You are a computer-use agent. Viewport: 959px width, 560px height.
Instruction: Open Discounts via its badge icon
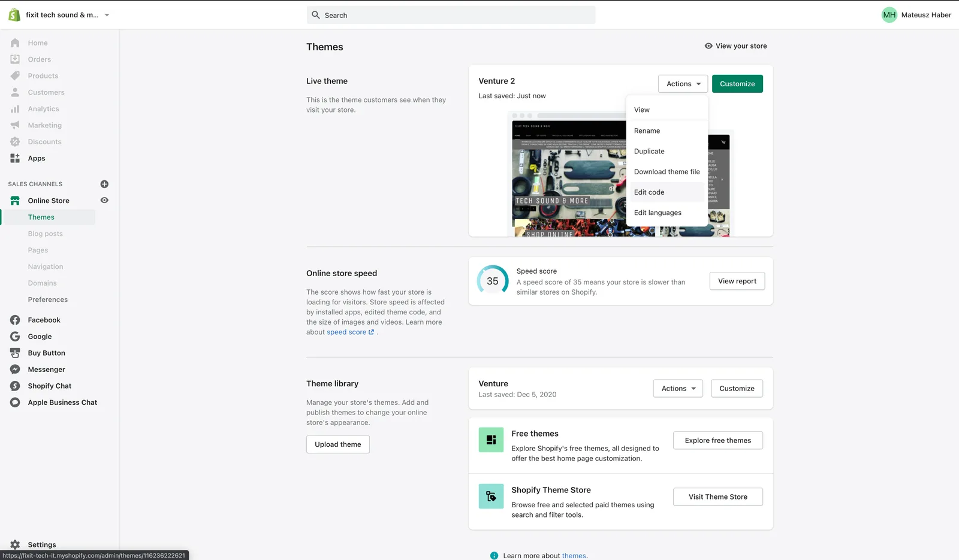pyautogui.click(x=15, y=142)
